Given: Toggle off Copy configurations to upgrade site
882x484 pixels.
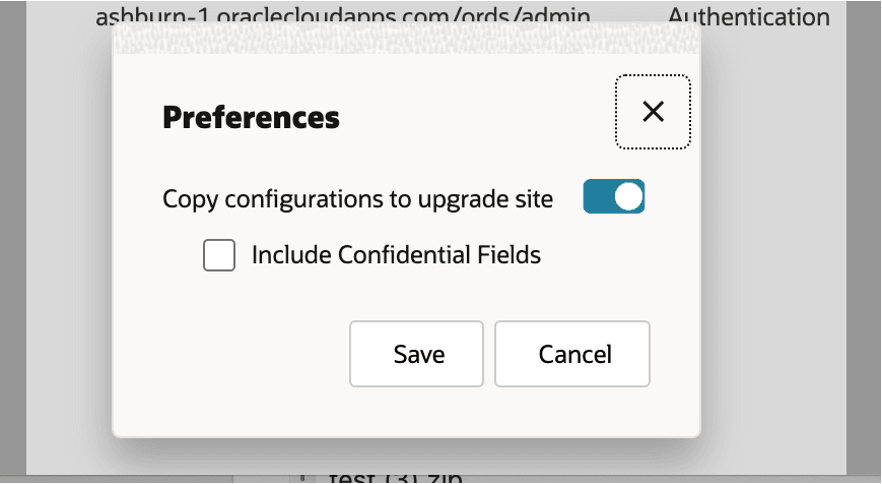Looking at the screenshot, I should click(614, 196).
